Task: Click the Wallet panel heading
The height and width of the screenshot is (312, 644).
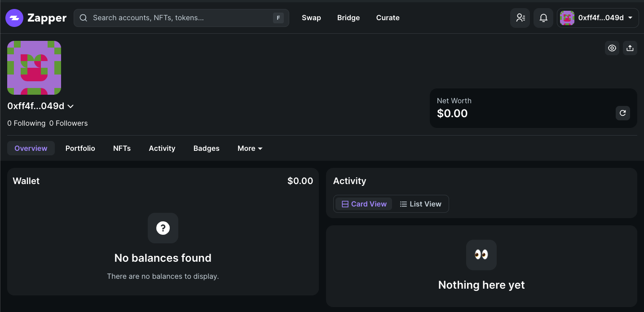Action: click(26, 181)
